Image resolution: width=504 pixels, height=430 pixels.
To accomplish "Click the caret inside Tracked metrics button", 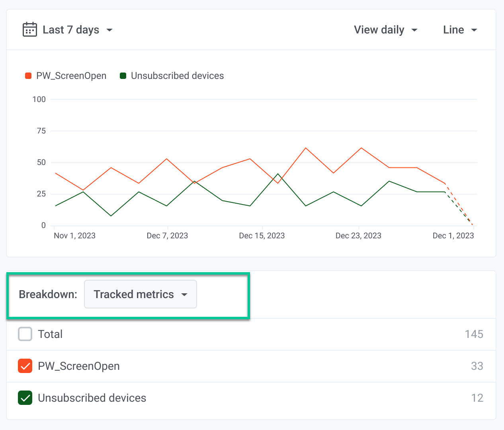I will click(184, 295).
